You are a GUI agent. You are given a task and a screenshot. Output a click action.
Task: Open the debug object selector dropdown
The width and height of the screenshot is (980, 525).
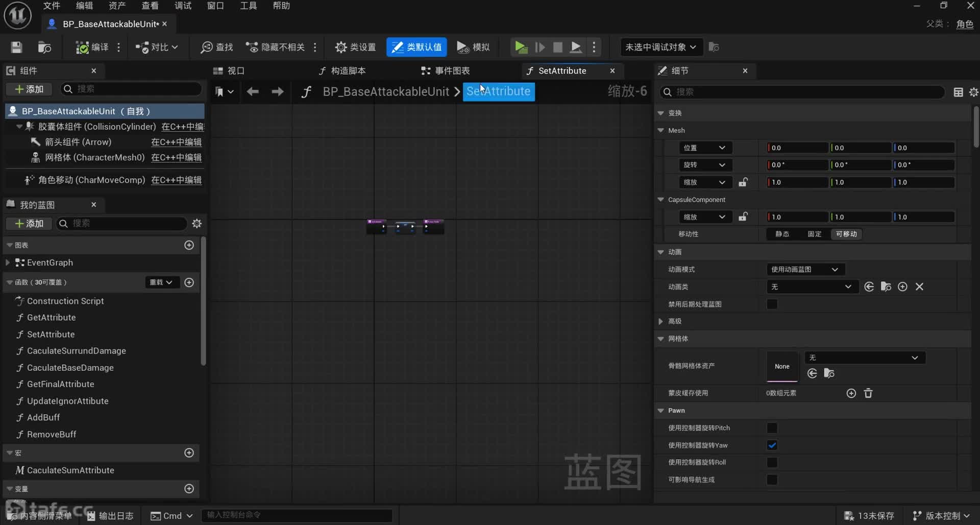660,47
